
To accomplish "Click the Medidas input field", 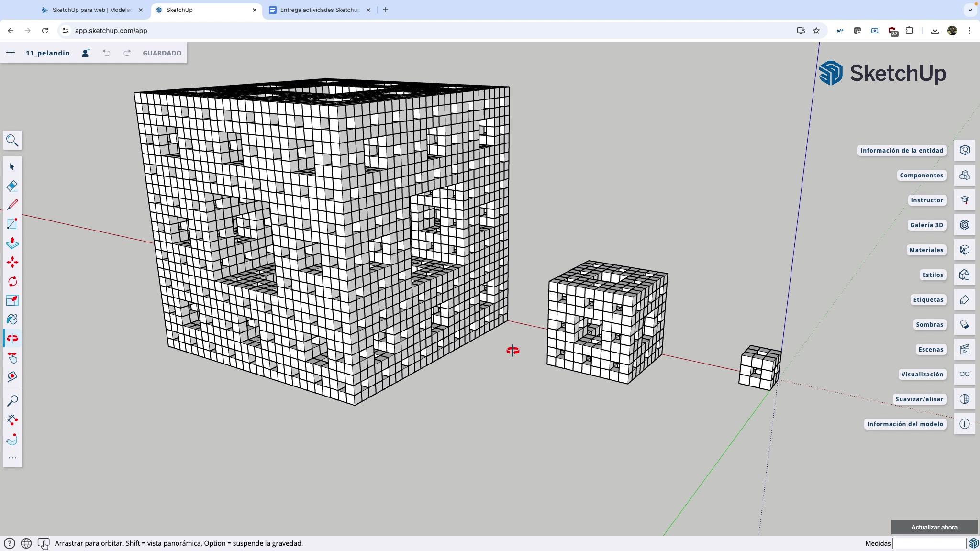I will (x=929, y=543).
